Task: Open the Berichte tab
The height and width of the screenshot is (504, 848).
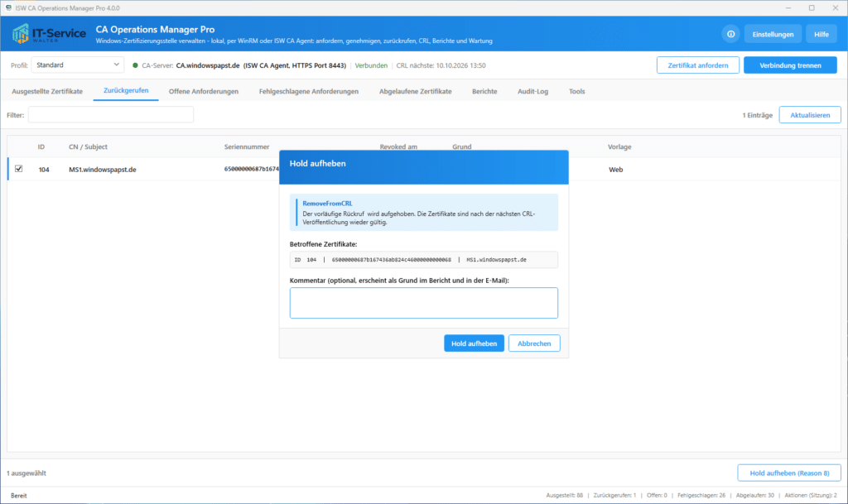Action: pyautogui.click(x=484, y=91)
